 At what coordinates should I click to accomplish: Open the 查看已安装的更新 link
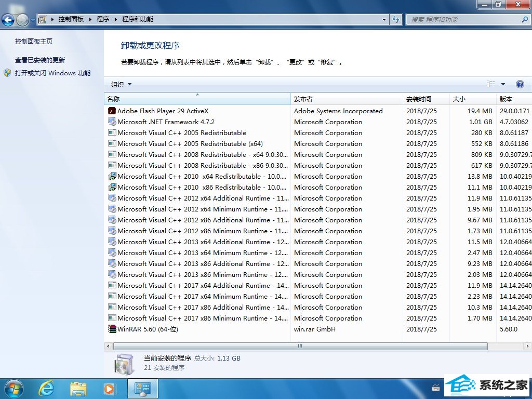(40, 60)
